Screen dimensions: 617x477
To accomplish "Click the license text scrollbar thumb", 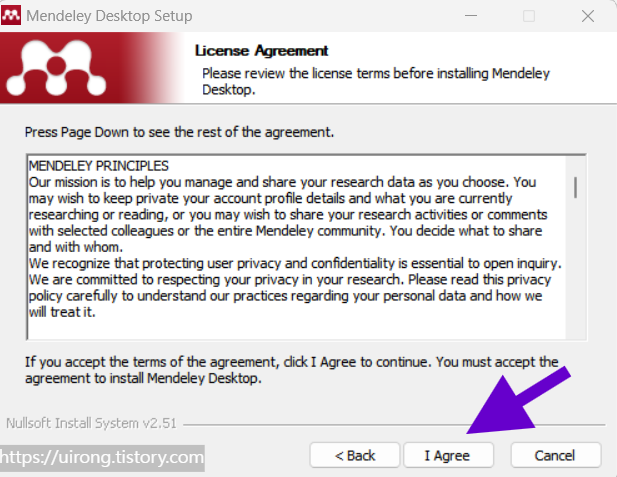I will coord(575,187).
